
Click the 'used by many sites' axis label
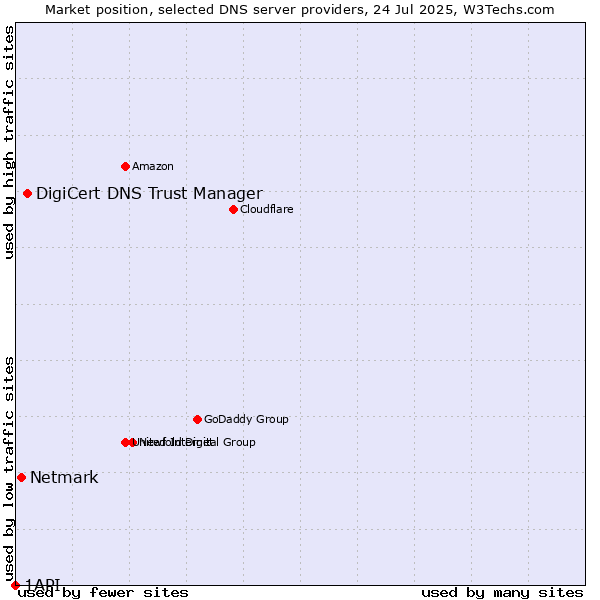pyautogui.click(x=502, y=593)
